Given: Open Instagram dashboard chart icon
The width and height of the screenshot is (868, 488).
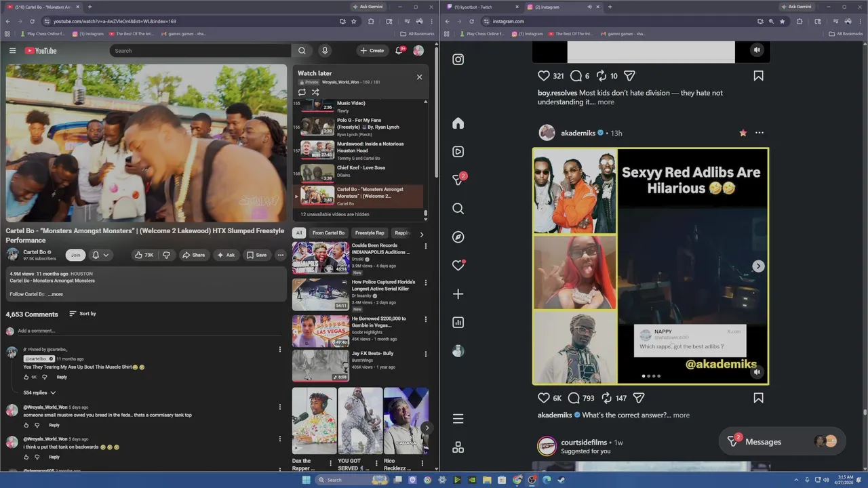Looking at the screenshot, I should coord(458,323).
